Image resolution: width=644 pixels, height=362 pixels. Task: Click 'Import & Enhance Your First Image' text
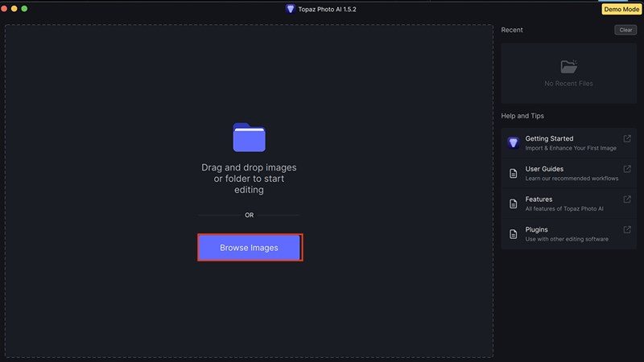click(x=571, y=148)
